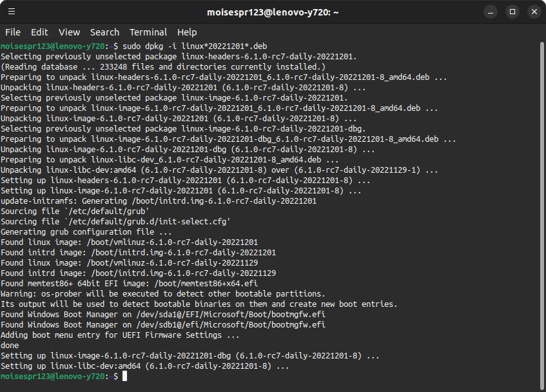The image size is (546, 392).
Task: Click the os-prober Warning line
Action: 162,294
